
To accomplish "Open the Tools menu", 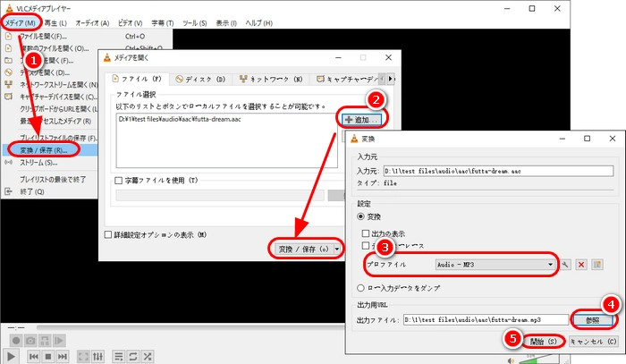I will click(194, 22).
